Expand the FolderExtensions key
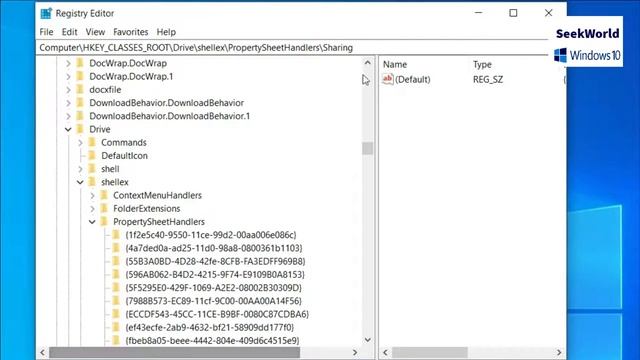This screenshot has height=360, width=640. (x=92, y=209)
